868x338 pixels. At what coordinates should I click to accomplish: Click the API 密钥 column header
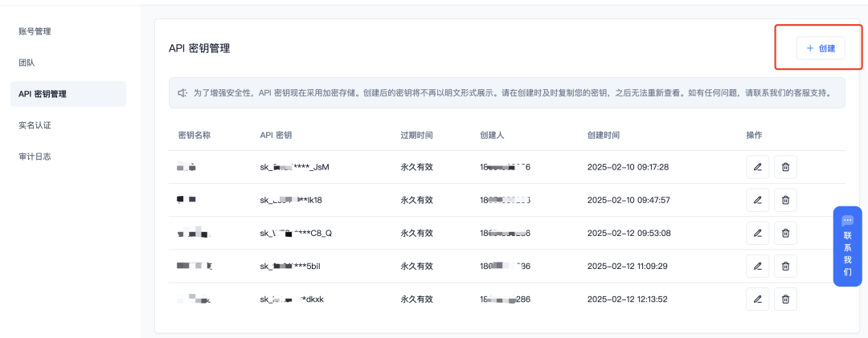pos(276,135)
